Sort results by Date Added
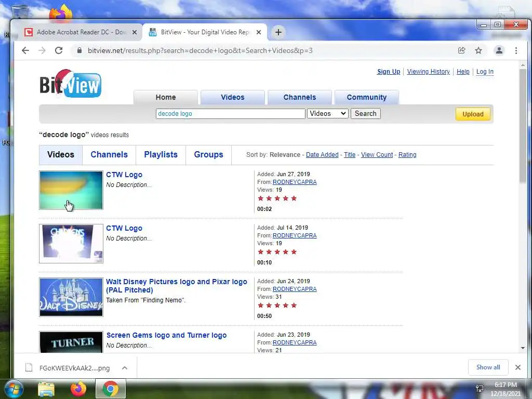Screen dimensions: 532x399 coord(322,155)
